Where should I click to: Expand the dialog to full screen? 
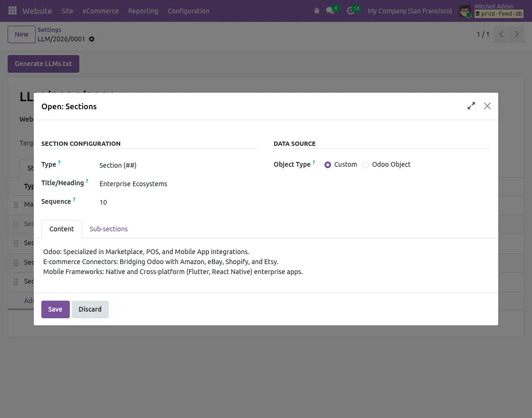point(471,106)
